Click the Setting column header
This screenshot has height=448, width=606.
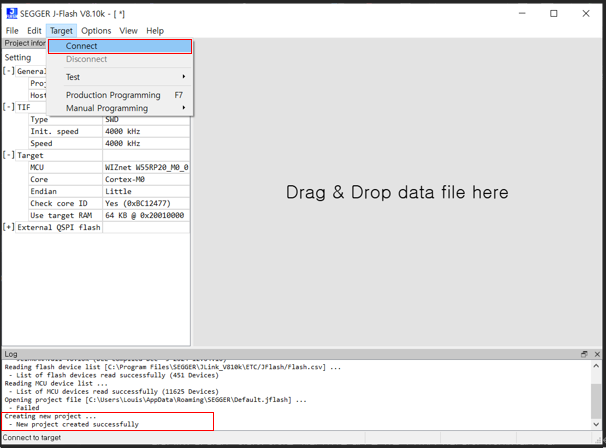pos(18,58)
